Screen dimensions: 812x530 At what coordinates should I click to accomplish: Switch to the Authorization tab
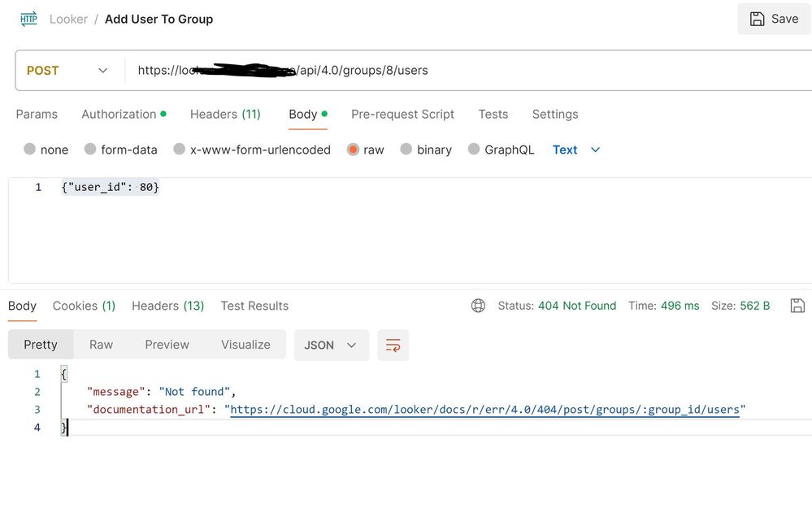coord(124,114)
